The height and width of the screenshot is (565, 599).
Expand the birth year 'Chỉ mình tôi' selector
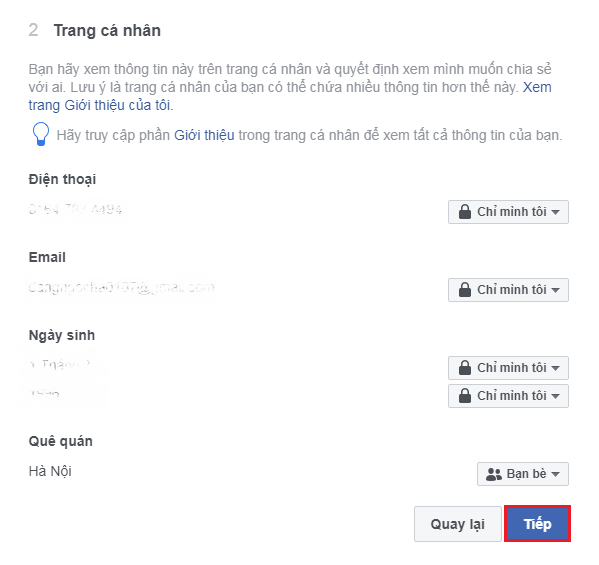(x=508, y=396)
